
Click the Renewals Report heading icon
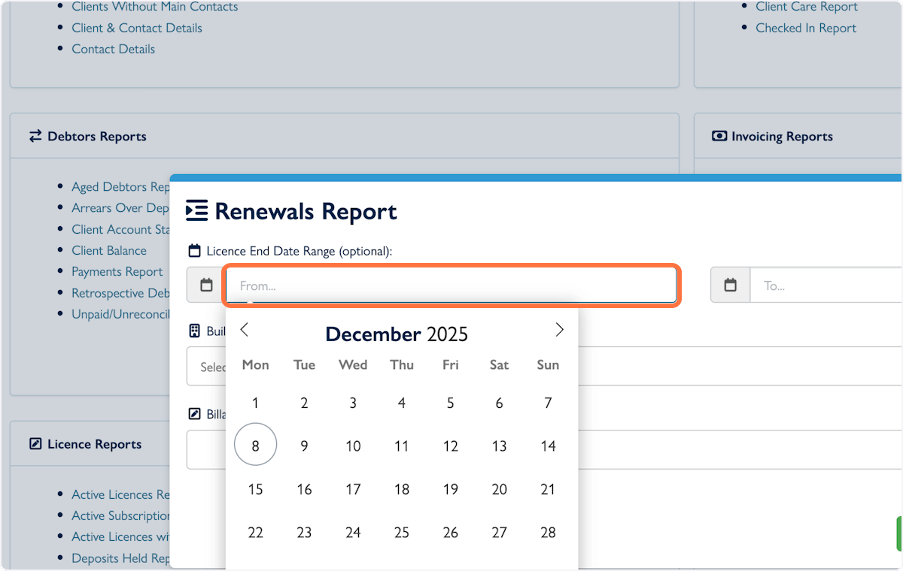coord(197,211)
